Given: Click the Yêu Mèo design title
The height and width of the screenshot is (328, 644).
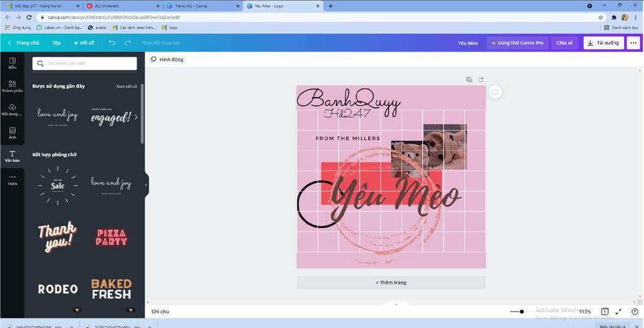Looking at the screenshot, I should click(x=468, y=43).
